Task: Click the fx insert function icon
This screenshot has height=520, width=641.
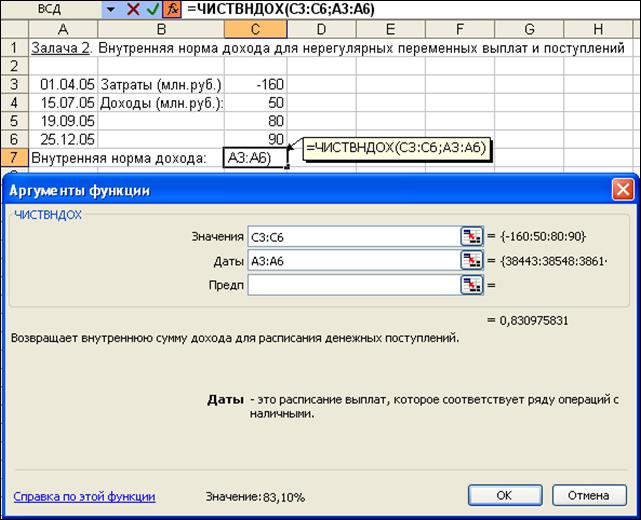Action: tap(171, 9)
